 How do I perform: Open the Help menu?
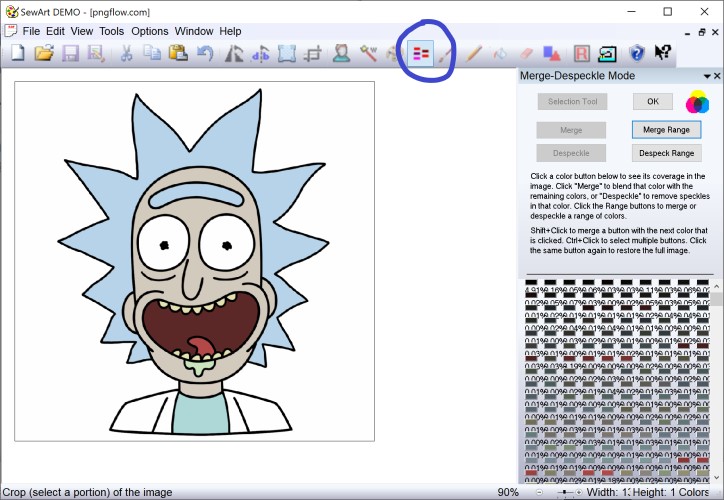pos(230,31)
